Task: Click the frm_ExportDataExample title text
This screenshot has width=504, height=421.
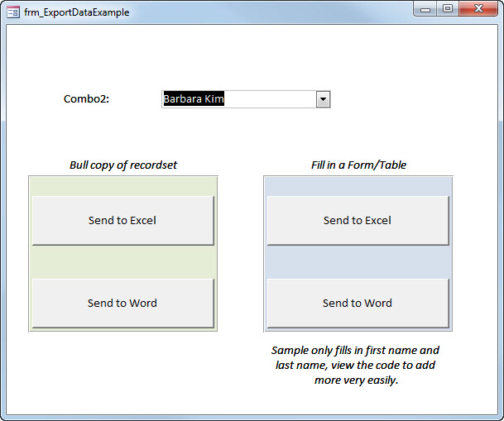Action: point(77,12)
